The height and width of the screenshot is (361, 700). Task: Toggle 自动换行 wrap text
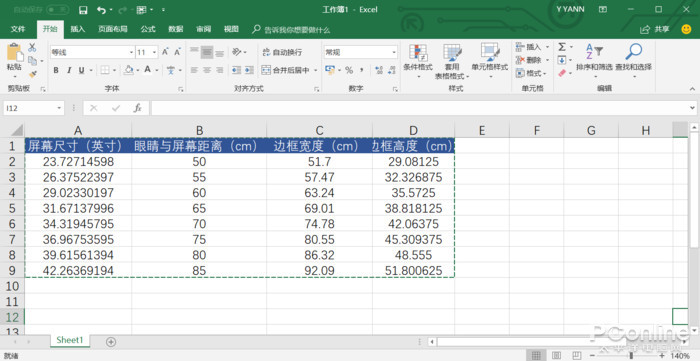[282, 52]
